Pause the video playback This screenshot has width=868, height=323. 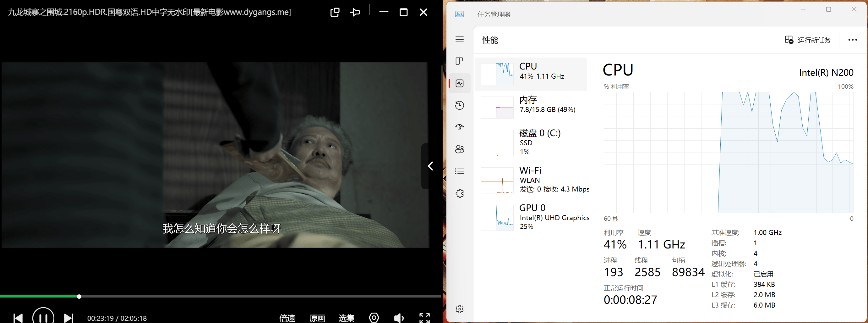[43, 317]
